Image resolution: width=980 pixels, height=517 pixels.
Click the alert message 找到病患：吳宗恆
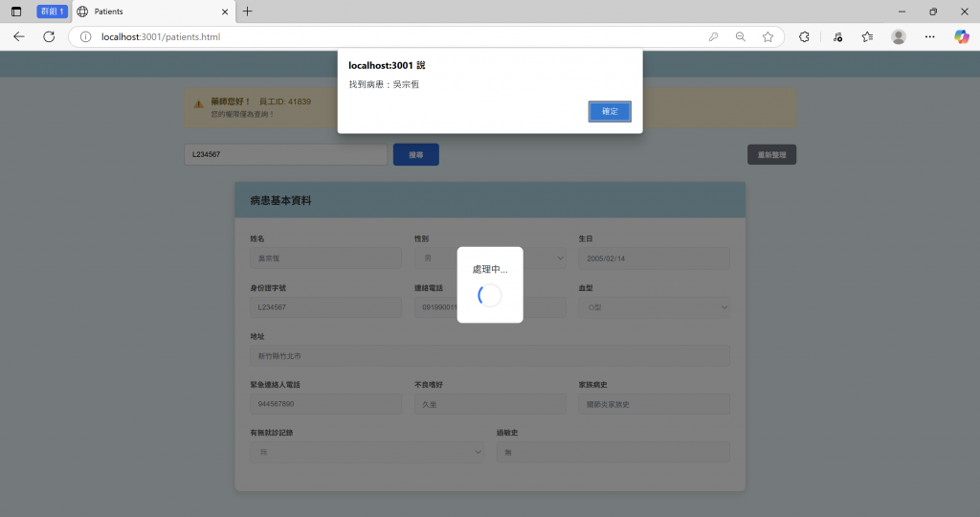point(384,84)
